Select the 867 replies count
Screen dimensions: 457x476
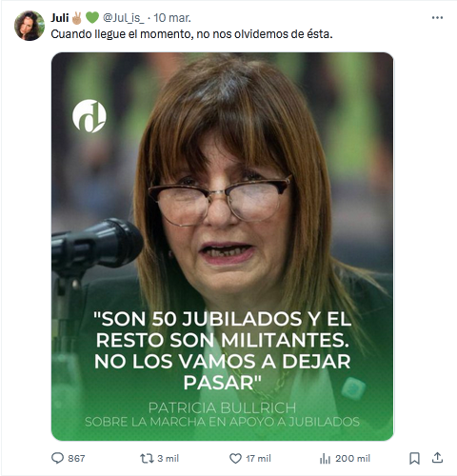[76, 459]
